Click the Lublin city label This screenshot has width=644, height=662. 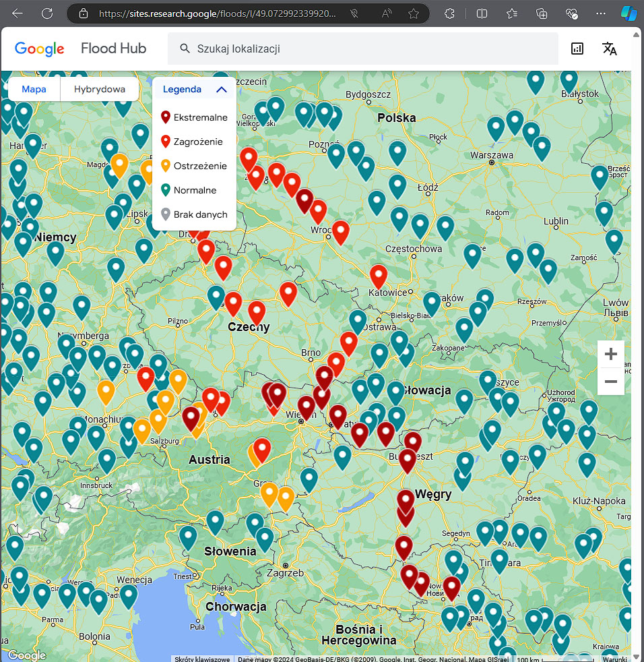pos(556,221)
